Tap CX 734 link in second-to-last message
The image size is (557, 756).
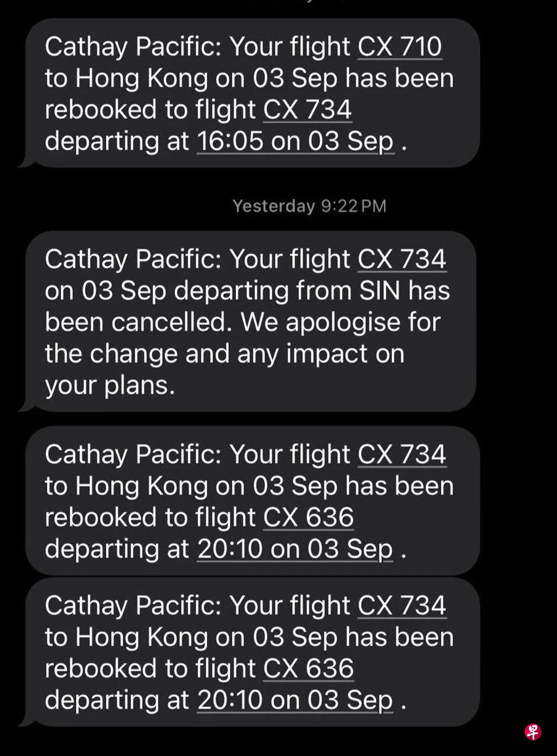tap(402, 454)
